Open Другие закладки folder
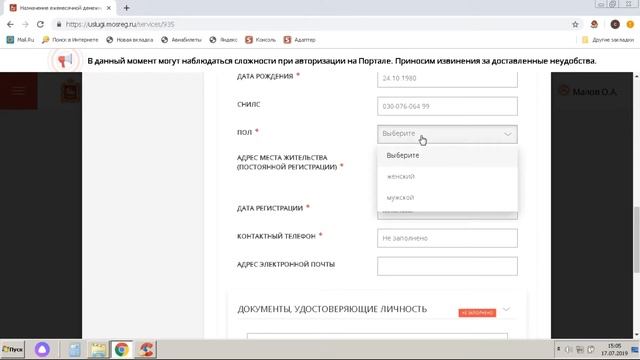This screenshot has width=640, height=360. click(x=608, y=40)
